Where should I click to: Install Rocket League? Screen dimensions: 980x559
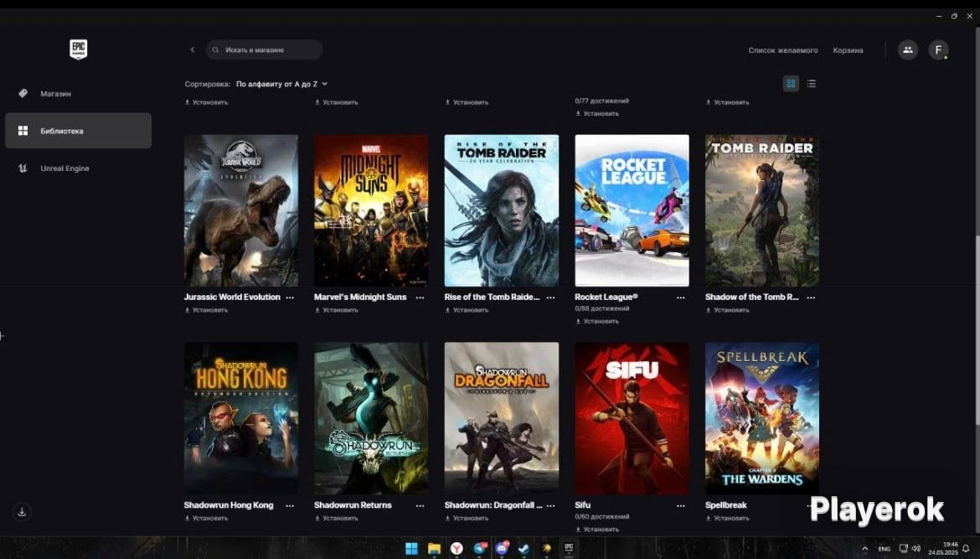(x=597, y=321)
